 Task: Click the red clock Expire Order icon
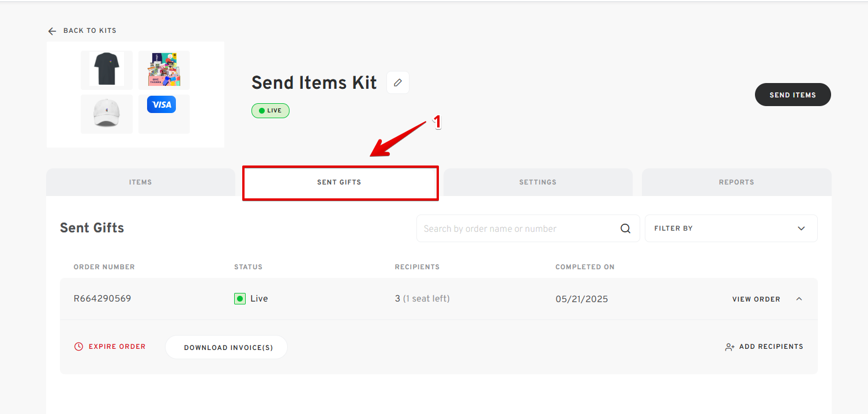(78, 347)
